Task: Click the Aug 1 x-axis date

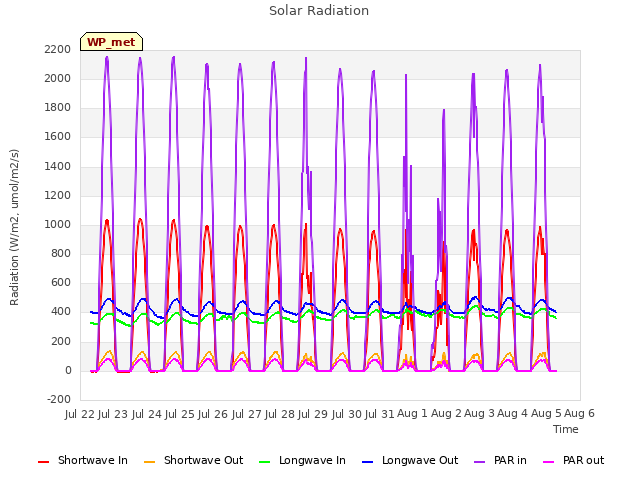Action: 412,414
